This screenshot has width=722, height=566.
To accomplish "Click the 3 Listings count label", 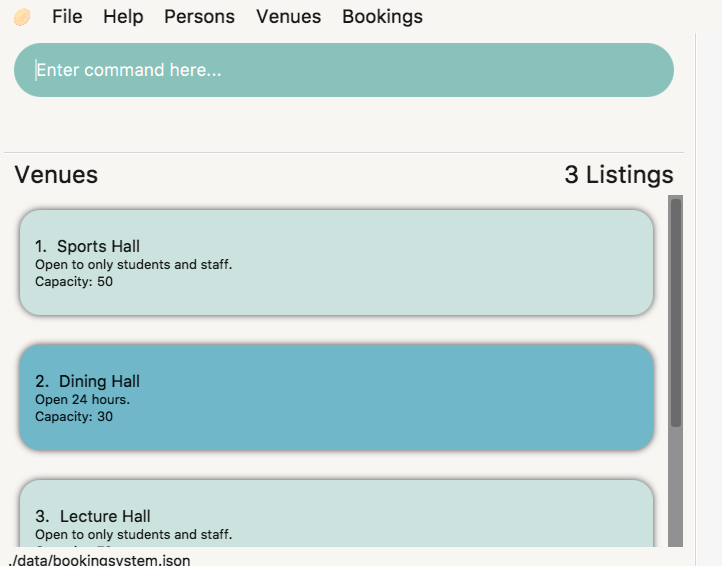I will point(619,175).
